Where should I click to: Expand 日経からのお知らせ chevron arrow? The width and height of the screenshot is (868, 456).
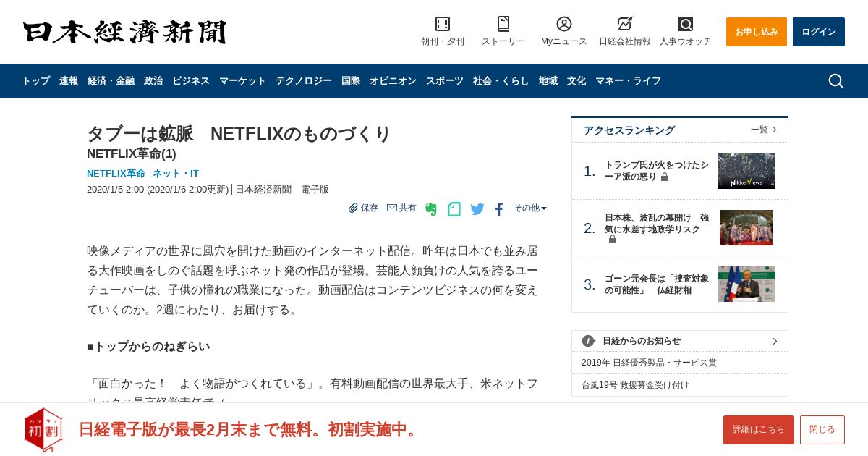[x=775, y=341]
